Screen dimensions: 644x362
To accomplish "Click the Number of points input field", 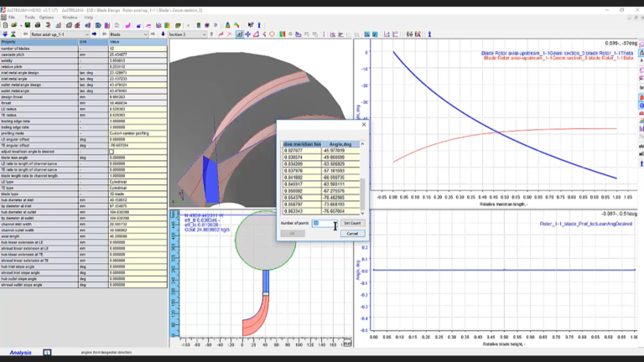I will pyautogui.click(x=325, y=223).
